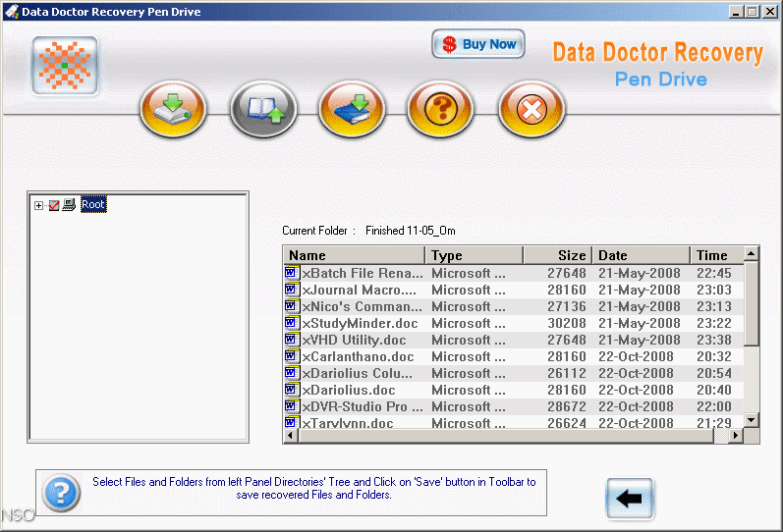Click the blue question mark info icon

[61, 493]
